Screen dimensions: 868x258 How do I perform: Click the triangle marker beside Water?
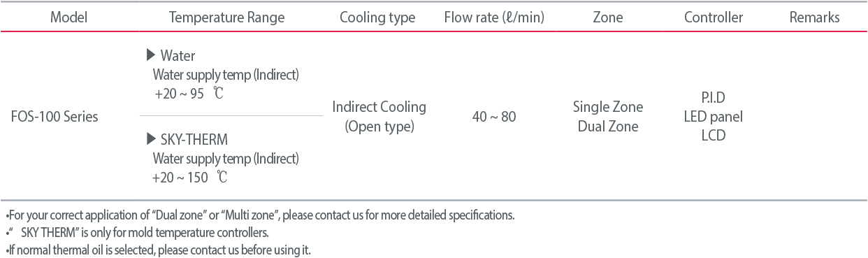(x=150, y=55)
